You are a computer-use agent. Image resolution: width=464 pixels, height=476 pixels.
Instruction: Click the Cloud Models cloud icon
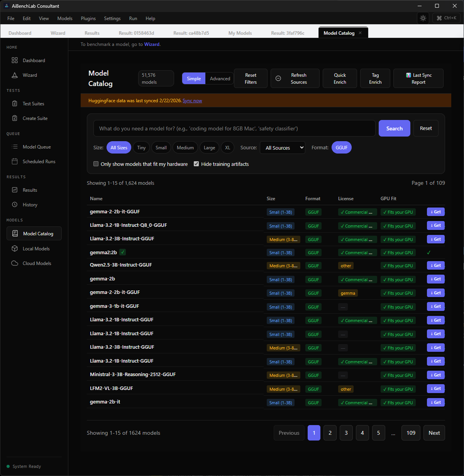(15, 263)
